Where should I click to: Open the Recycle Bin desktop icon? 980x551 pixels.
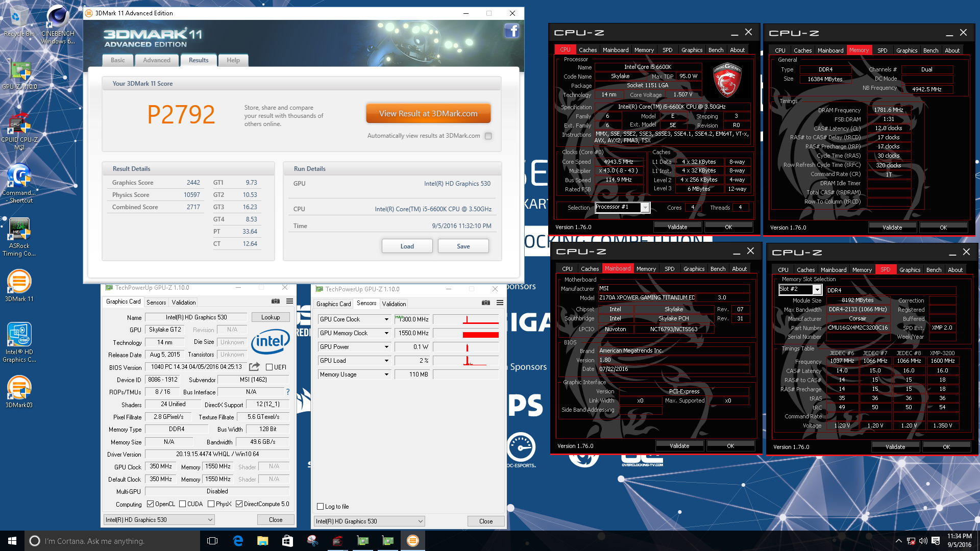click(19, 21)
